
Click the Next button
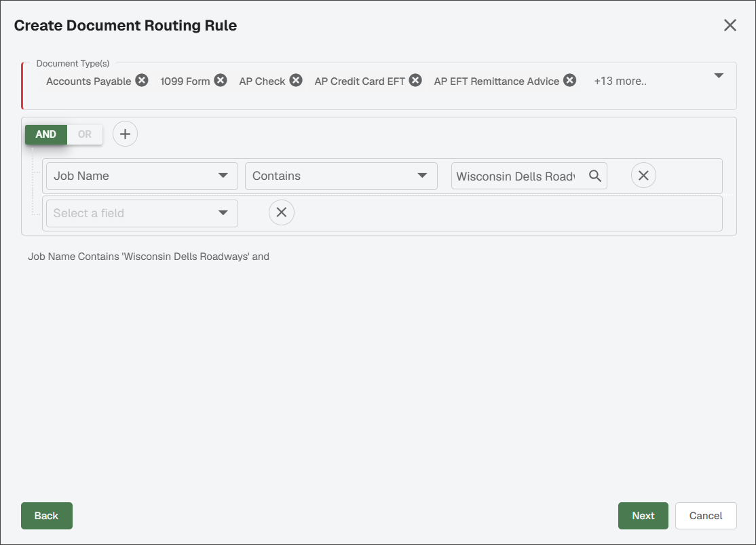[x=643, y=516]
